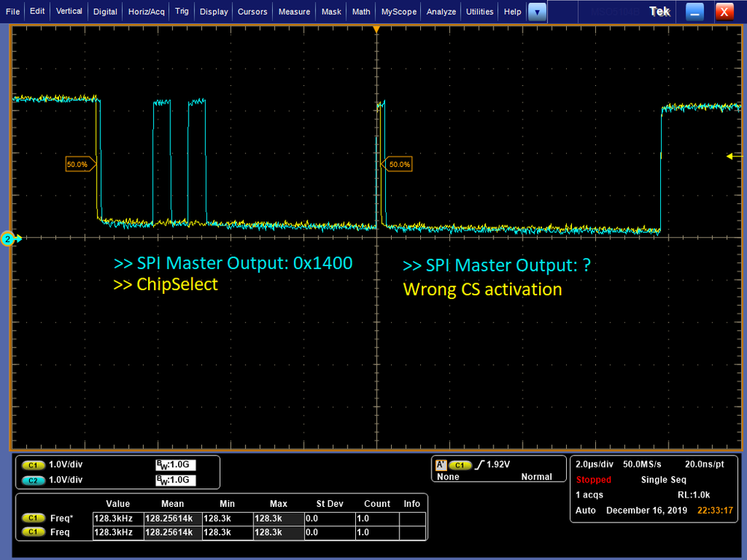
Task: Select the yellow ChipSelect annotation
Action: pos(165,284)
